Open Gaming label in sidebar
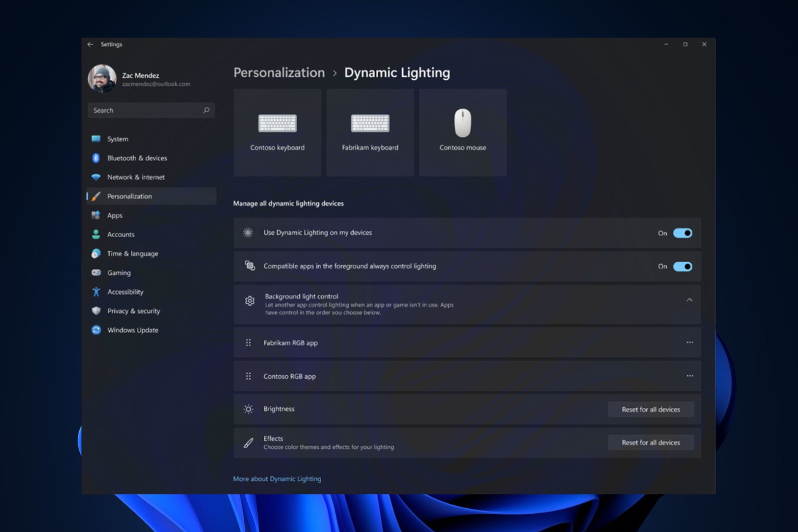Screen dimensions: 798x532 pos(119,273)
